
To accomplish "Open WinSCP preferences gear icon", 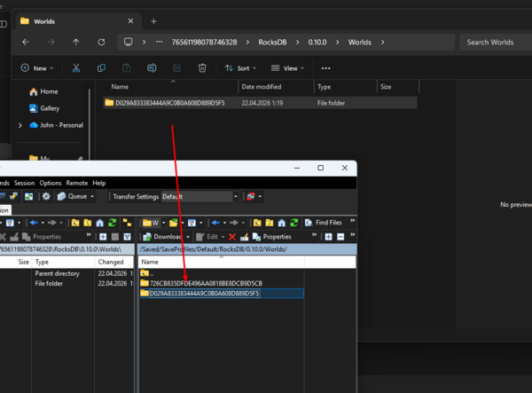I will (46, 196).
